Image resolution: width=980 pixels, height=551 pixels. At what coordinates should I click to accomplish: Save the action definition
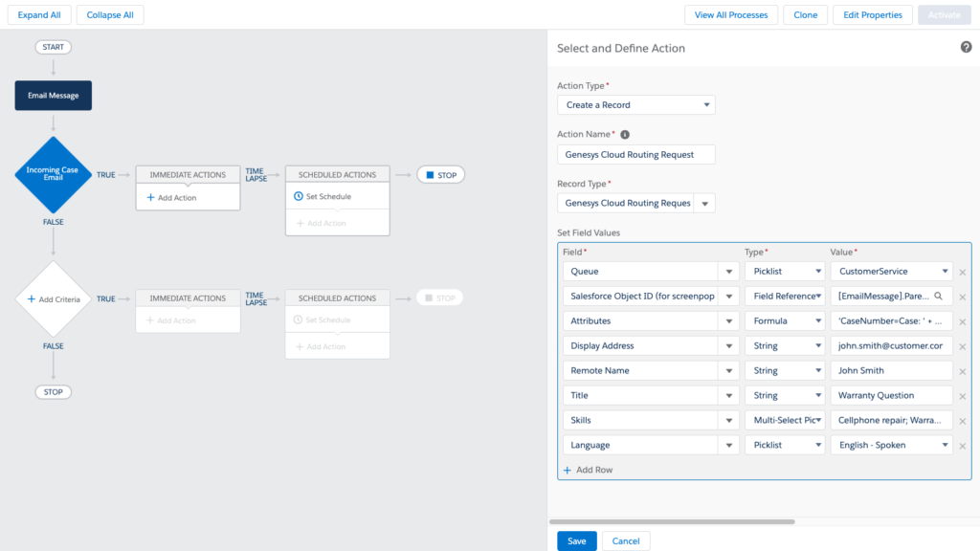pyautogui.click(x=576, y=540)
